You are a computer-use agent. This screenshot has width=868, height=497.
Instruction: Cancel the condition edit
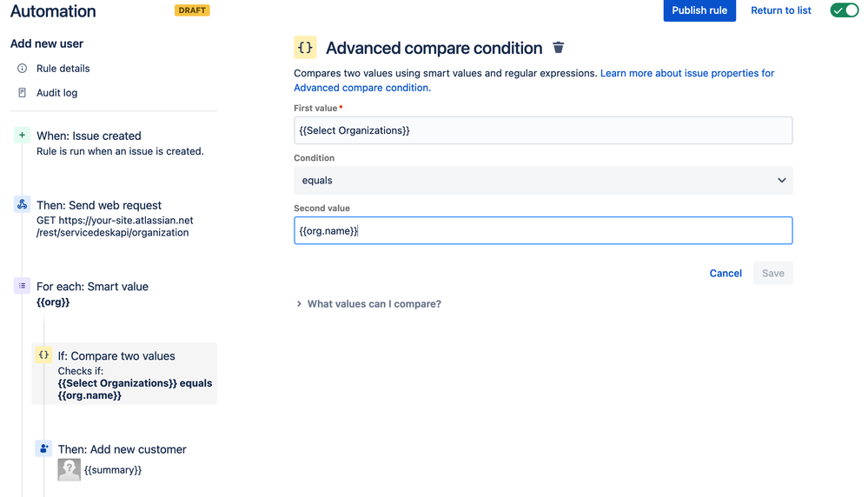726,274
